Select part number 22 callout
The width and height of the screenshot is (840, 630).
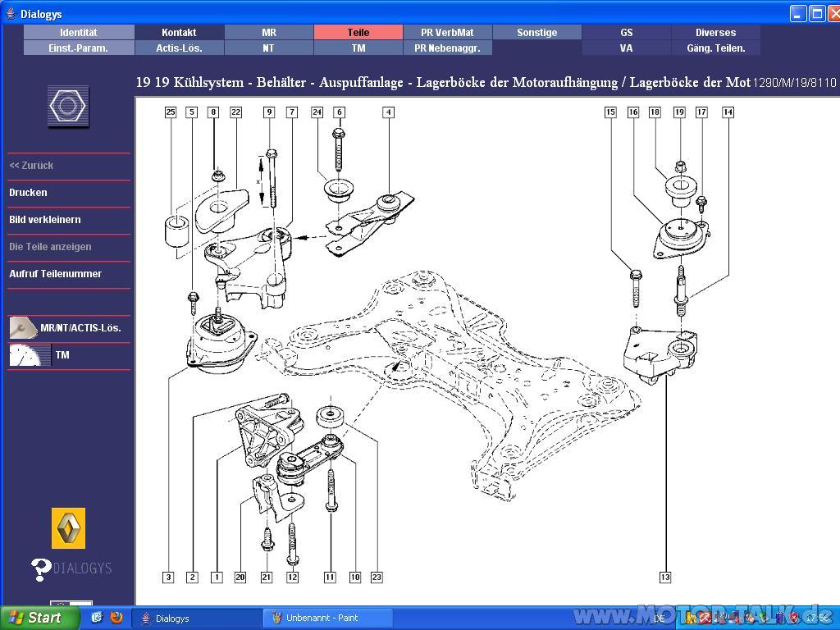[x=235, y=112]
